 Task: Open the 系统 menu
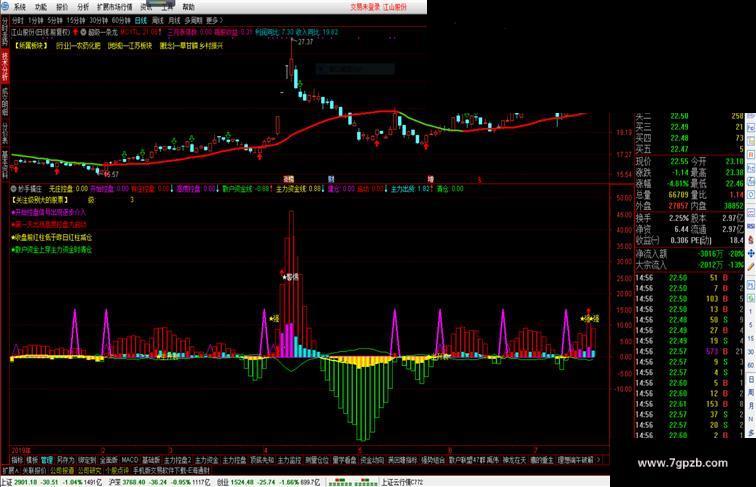(x=19, y=7)
